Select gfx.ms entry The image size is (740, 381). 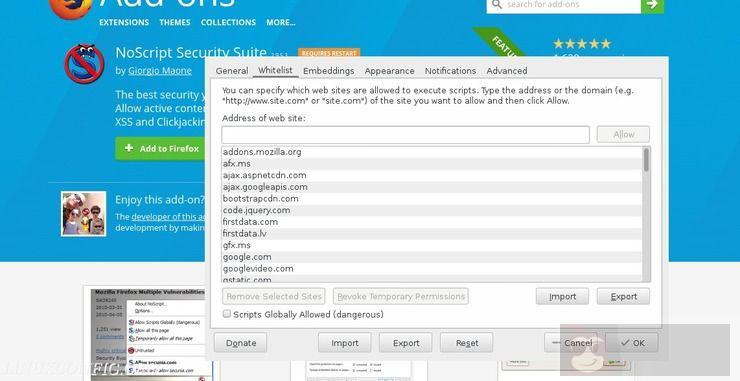coord(432,245)
